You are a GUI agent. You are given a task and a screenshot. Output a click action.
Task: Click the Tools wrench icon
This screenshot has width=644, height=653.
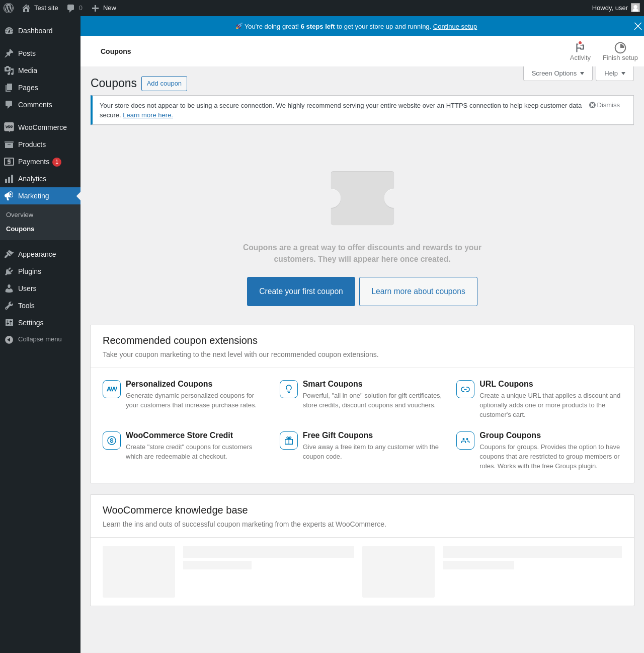9,306
